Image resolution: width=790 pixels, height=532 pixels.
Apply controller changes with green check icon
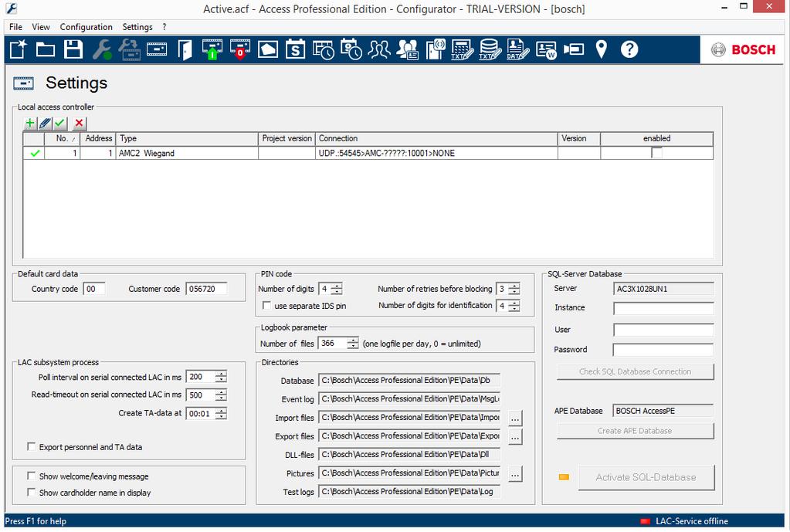tap(60, 123)
